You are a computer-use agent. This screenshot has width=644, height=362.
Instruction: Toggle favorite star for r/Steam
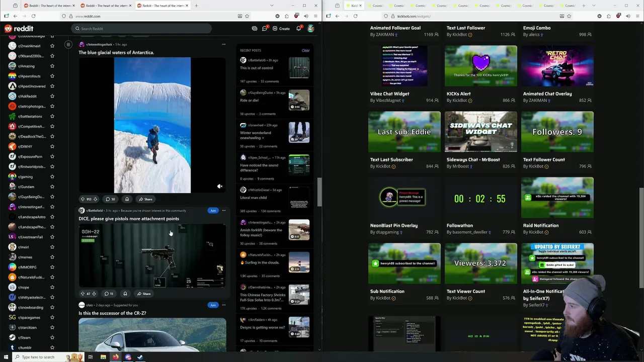(x=52, y=337)
